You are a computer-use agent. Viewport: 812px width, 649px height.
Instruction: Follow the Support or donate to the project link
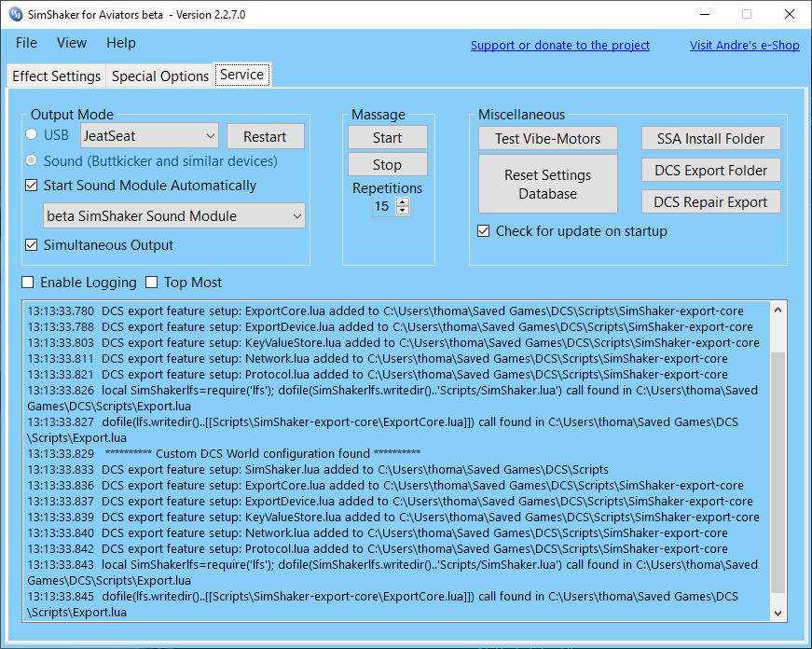pyautogui.click(x=559, y=46)
